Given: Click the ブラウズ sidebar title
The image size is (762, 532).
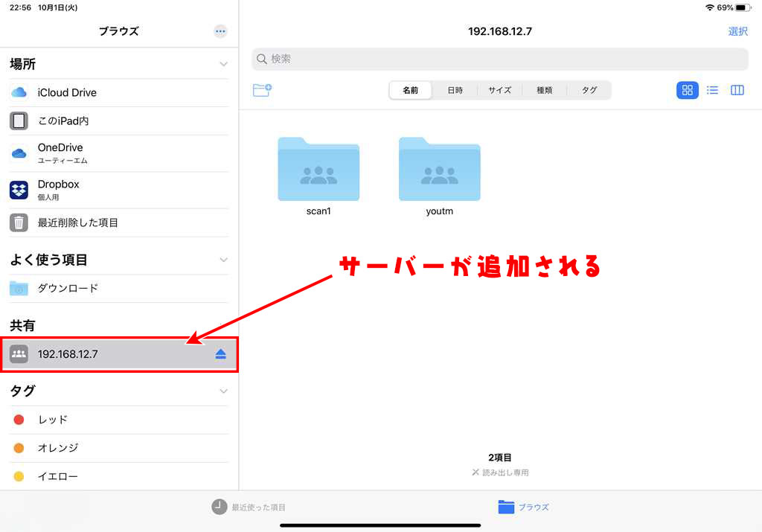Looking at the screenshot, I should pyautogui.click(x=118, y=31).
